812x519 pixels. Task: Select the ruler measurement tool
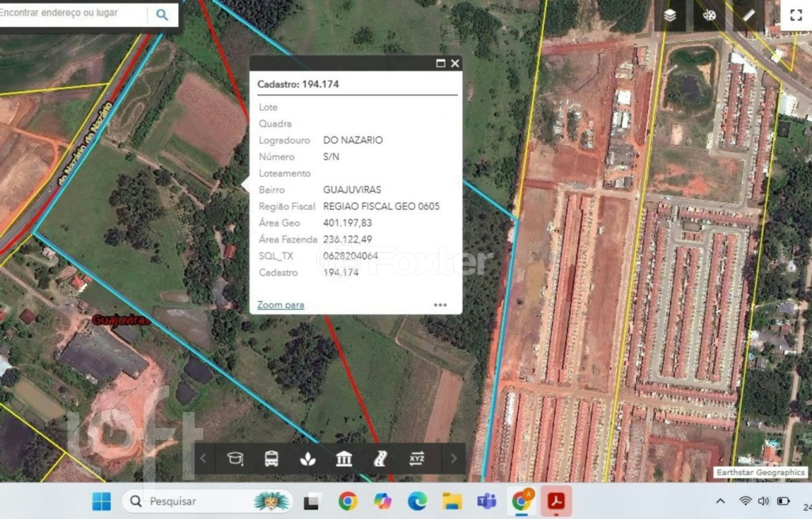click(x=749, y=15)
